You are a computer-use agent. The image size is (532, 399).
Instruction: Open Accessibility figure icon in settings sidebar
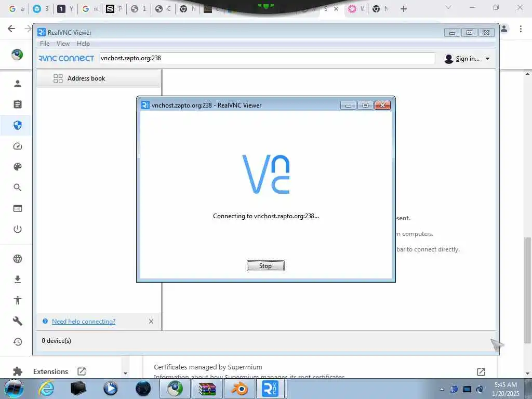18,300
